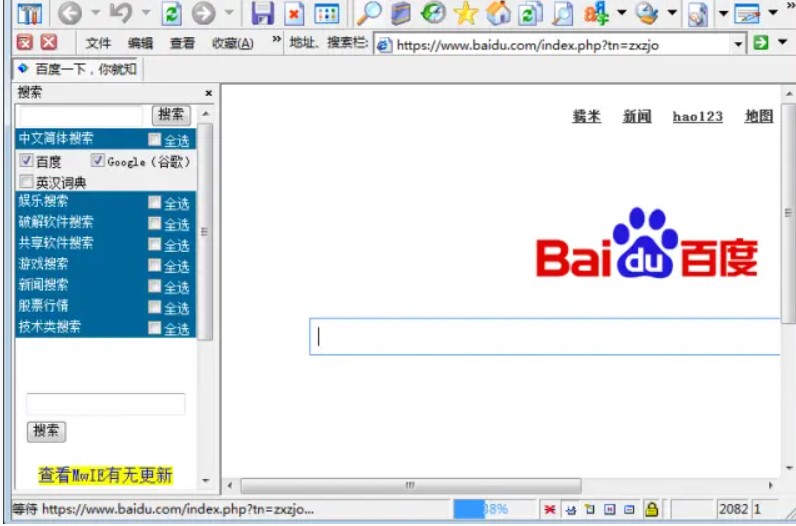
Task: Click the green go arrow button
Action: pyautogui.click(x=760, y=43)
